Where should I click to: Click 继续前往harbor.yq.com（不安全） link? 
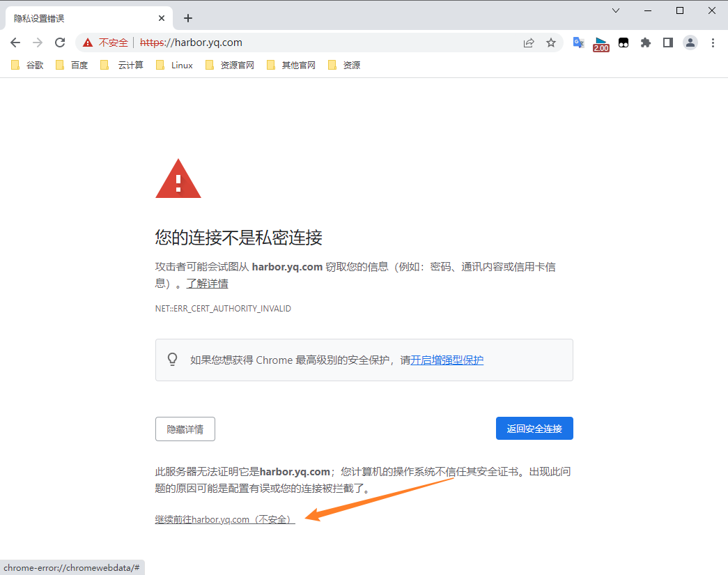pyautogui.click(x=225, y=519)
